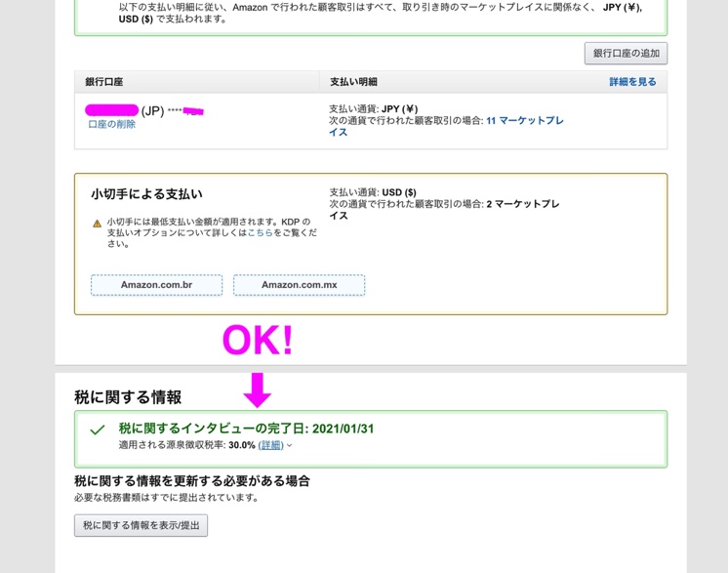Click the 銀行口座の追加 button
The height and width of the screenshot is (573, 728).
pyautogui.click(x=626, y=53)
